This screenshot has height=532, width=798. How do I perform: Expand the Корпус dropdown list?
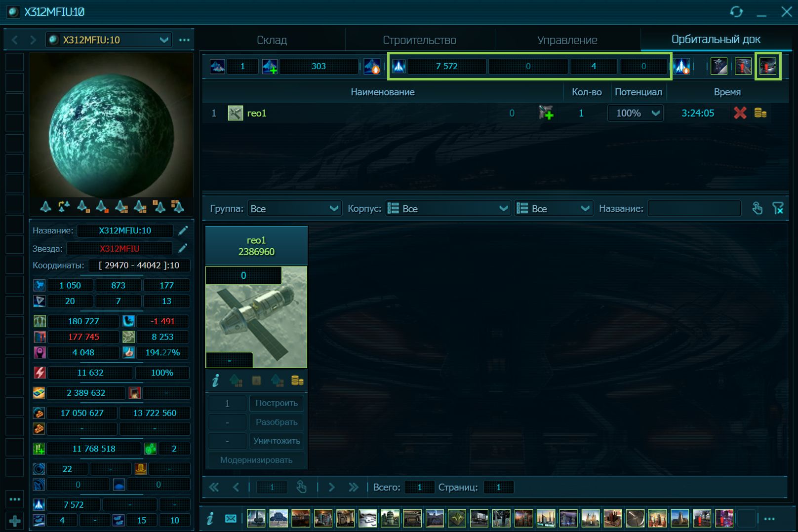point(447,209)
